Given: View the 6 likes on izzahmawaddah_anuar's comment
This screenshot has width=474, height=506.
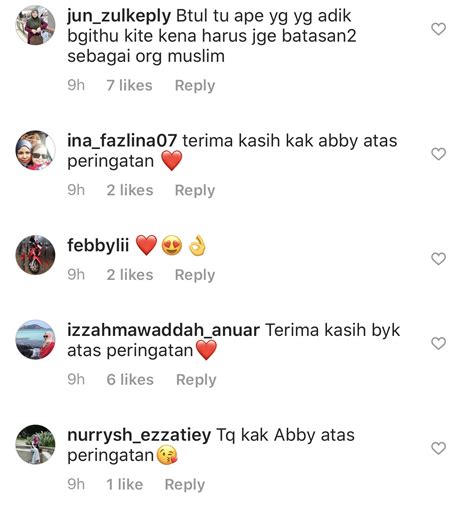Looking at the screenshot, I should coord(130,379).
